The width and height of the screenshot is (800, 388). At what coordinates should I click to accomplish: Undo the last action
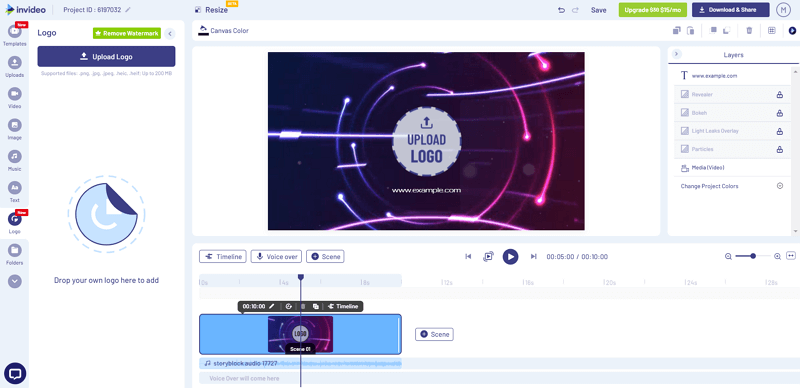click(561, 10)
